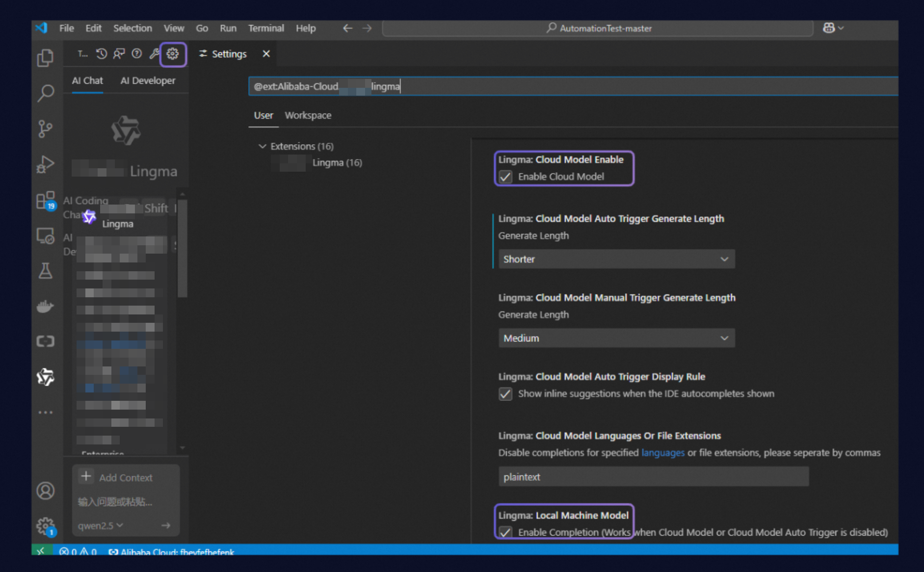Open the Explorer view in activity bar
This screenshot has height=572, width=924.
pyautogui.click(x=46, y=58)
